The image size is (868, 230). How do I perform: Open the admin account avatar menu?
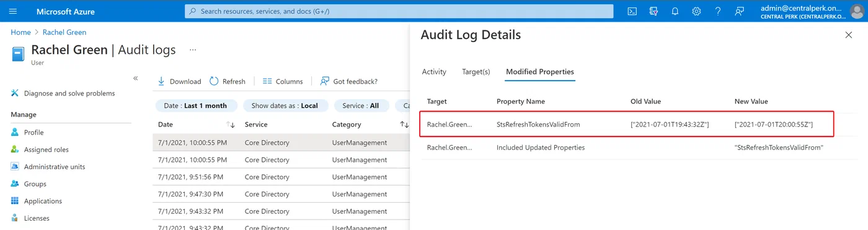pyautogui.click(x=856, y=11)
